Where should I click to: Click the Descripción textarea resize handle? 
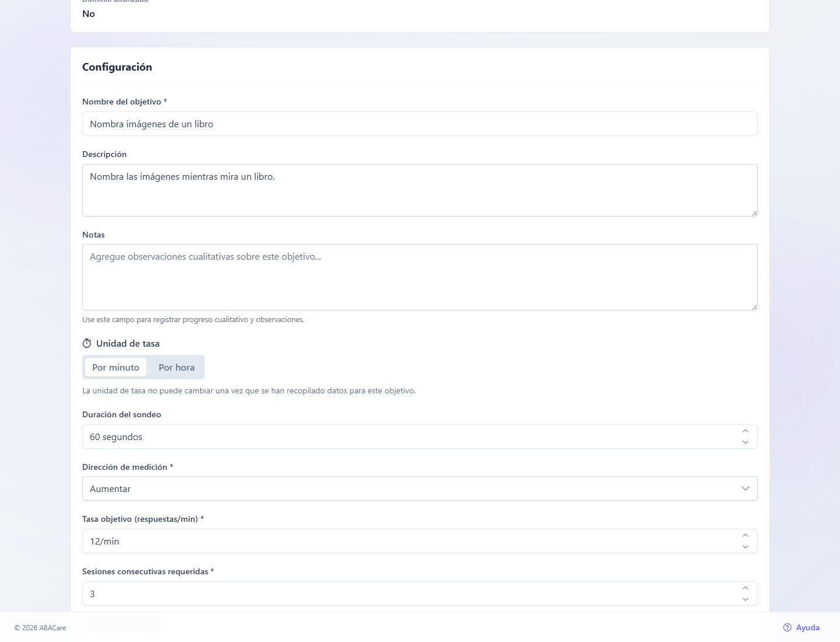pos(754,213)
